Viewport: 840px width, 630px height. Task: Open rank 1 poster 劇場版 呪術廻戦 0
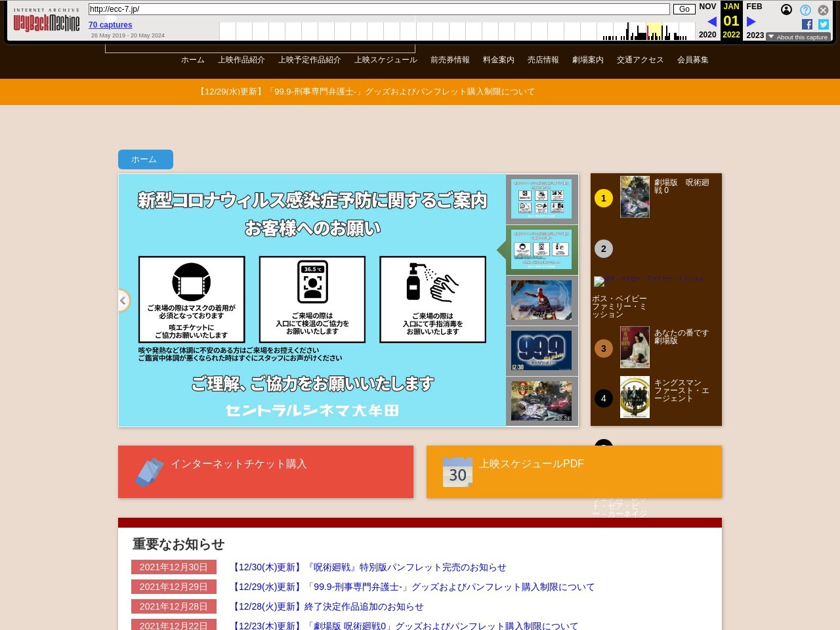pyautogui.click(x=635, y=197)
